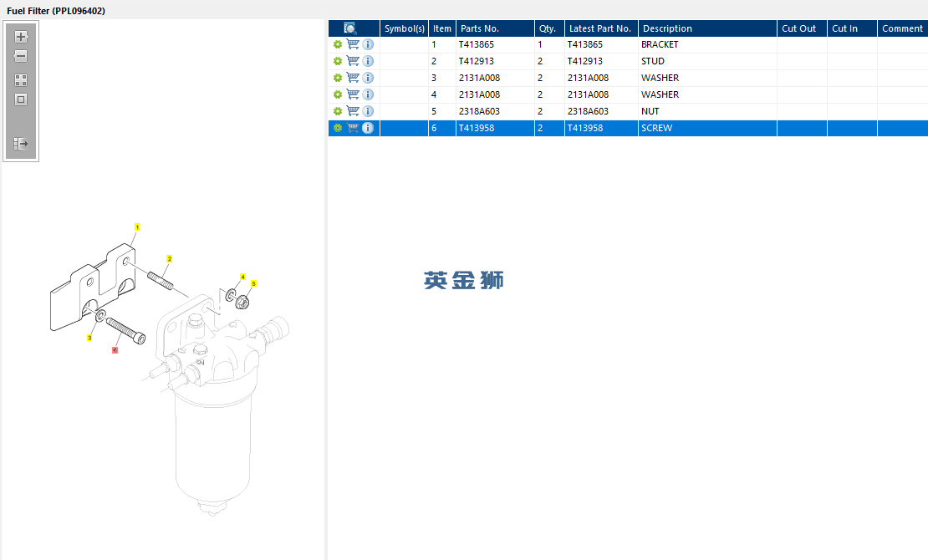Select callout 4 on the diagram
The width and height of the screenshot is (928, 560).
[242, 277]
